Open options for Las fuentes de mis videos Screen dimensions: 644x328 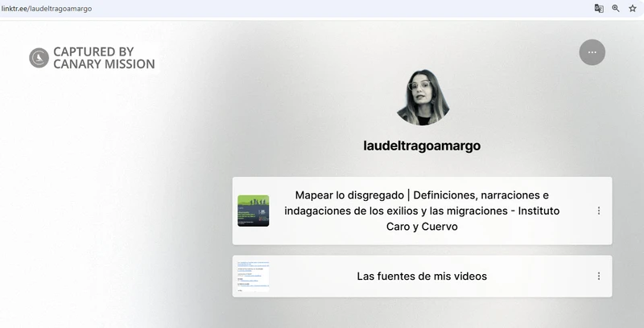pyautogui.click(x=599, y=277)
